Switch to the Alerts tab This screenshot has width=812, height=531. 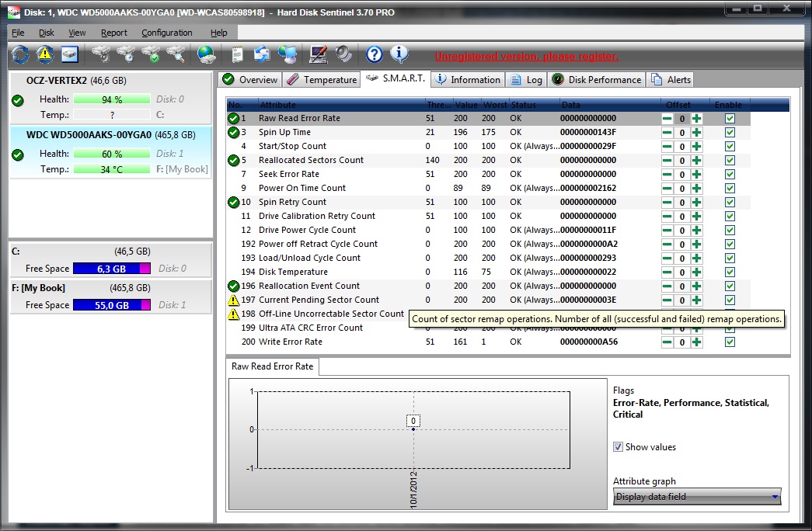pos(671,80)
